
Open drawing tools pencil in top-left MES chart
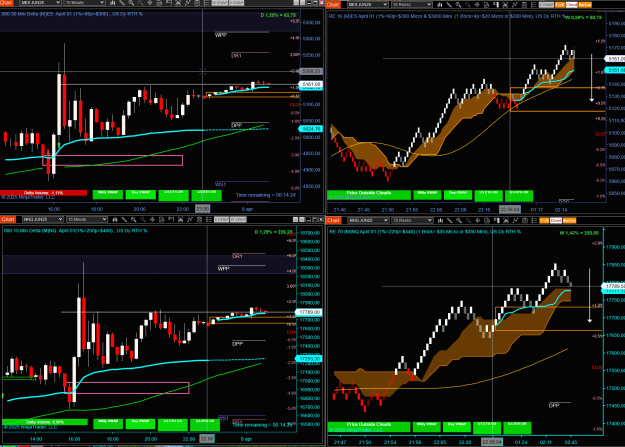pos(122,3)
